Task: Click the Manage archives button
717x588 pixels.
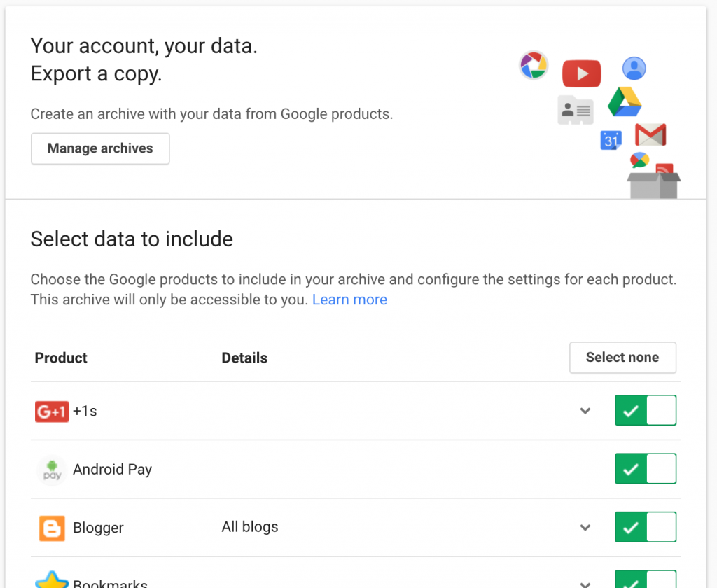Action: pos(100,148)
